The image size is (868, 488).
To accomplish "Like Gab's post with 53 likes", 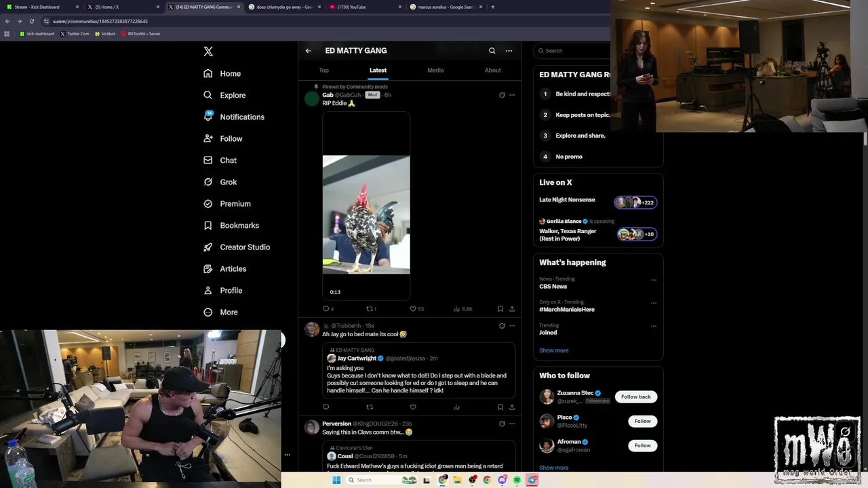I will 416,309.
